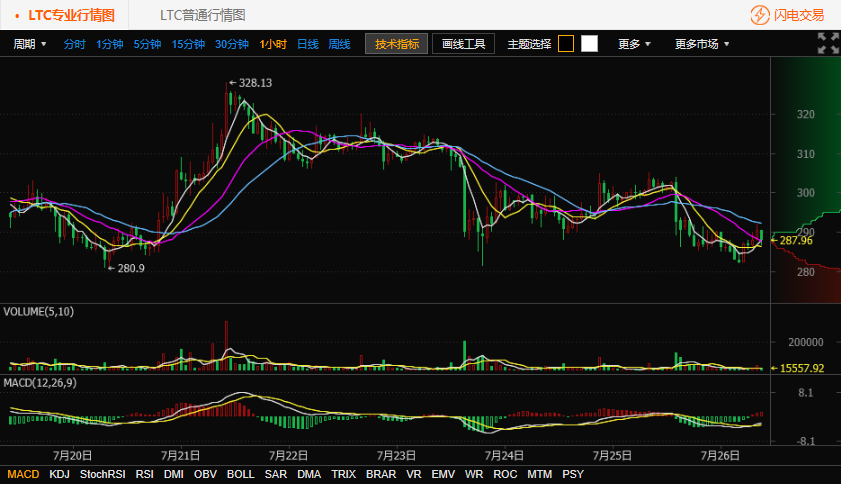Select SAR indicator tab
Screen dimensions: 841x485
[276, 474]
